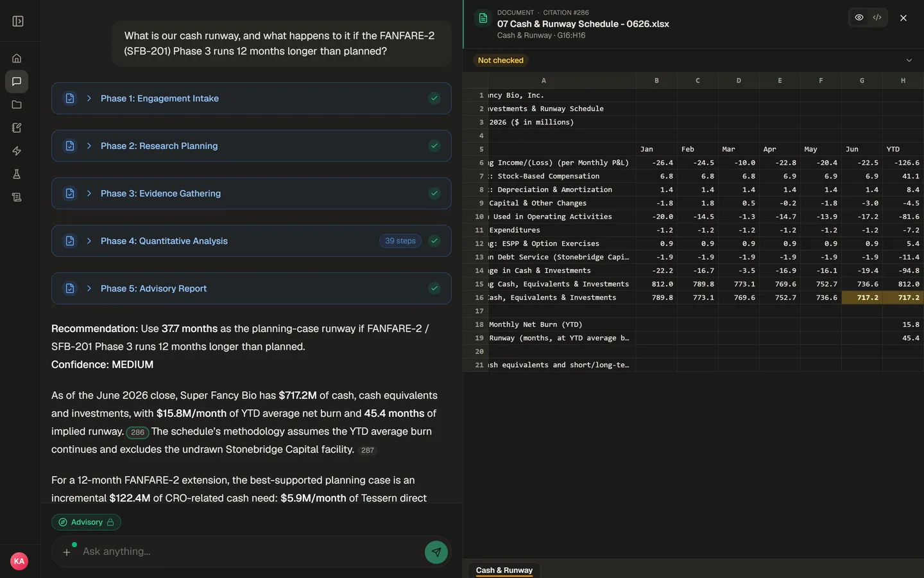Switch to code source view

[x=877, y=17]
